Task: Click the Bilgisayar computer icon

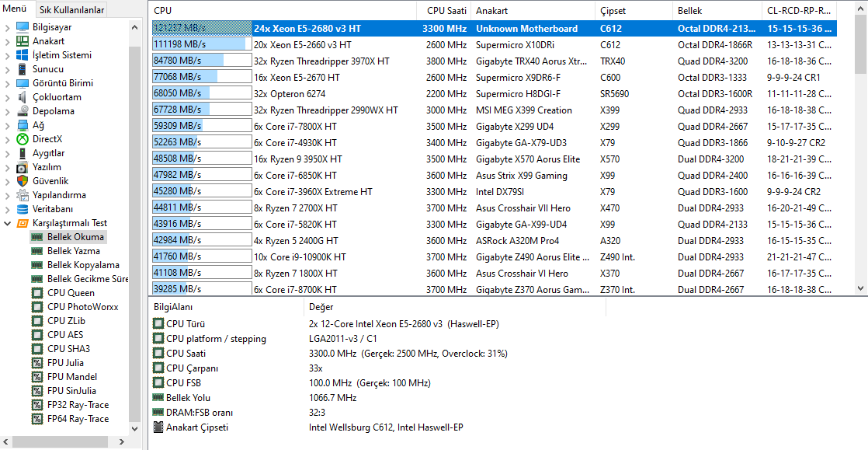Action: 23,27
